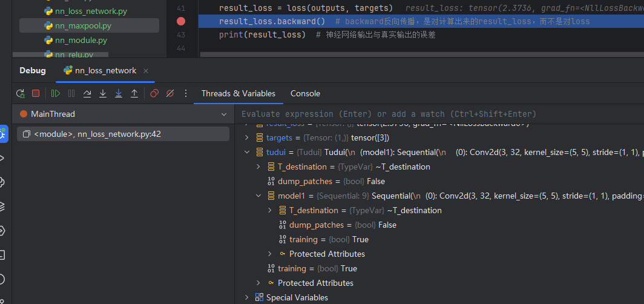This screenshot has height=304, width=644.
Task: Click Python file icon of nn_maxpool.py
Action: tap(48, 26)
